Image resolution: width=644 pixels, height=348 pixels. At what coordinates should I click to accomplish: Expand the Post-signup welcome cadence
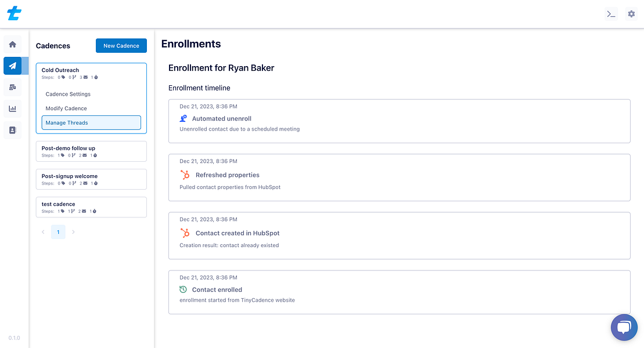pos(91,179)
